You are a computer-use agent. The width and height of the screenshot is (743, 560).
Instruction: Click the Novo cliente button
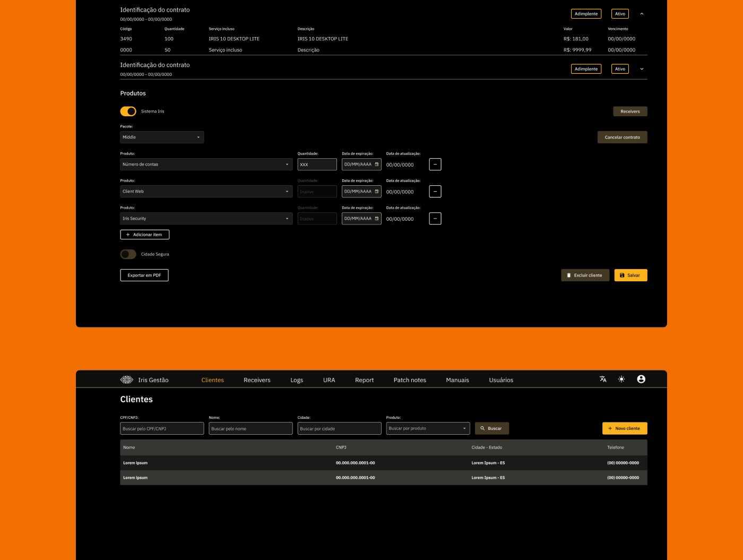click(625, 428)
